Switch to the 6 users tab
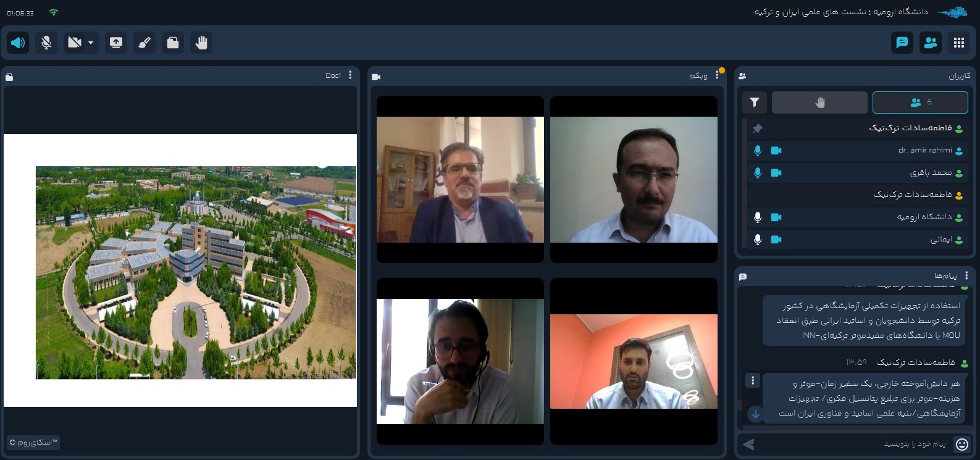 [x=920, y=102]
